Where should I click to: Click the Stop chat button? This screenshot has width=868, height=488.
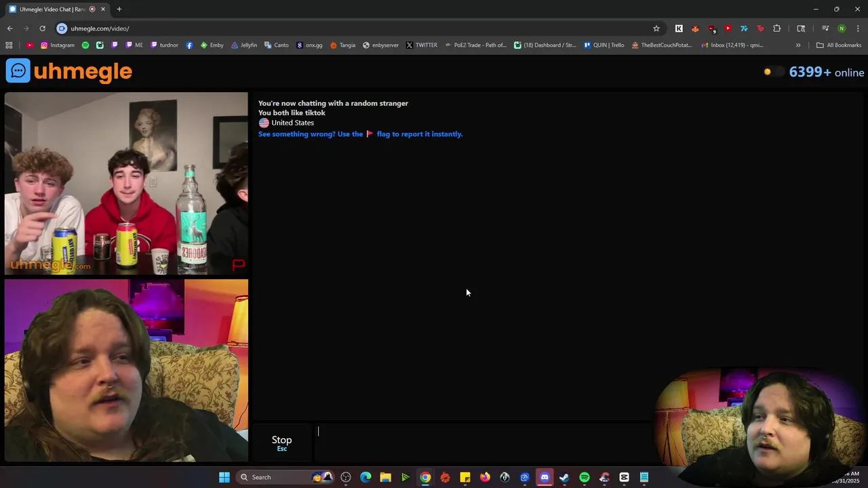(x=281, y=443)
